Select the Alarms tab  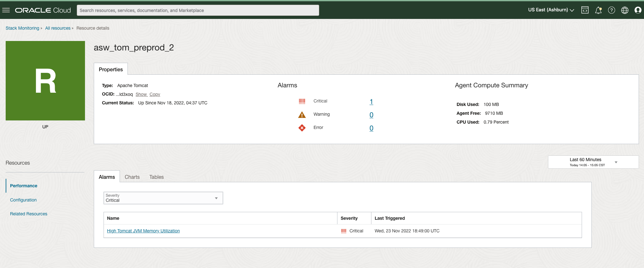pyautogui.click(x=107, y=177)
